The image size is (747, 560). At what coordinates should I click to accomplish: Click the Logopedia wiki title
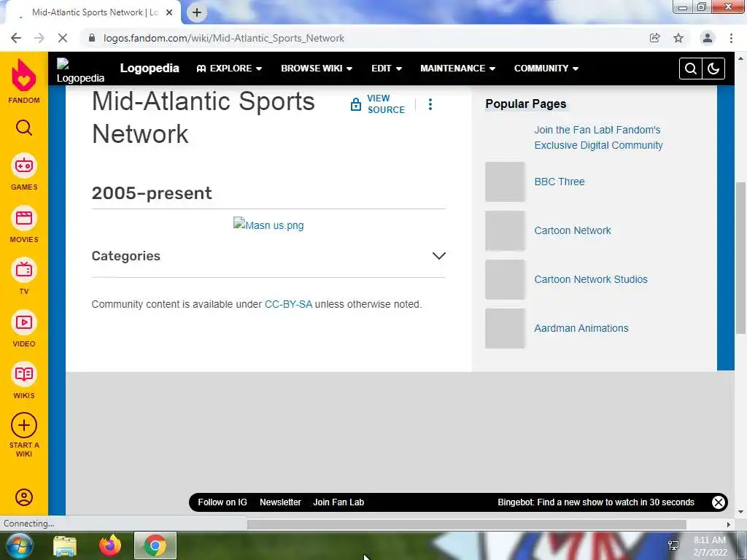(x=149, y=68)
